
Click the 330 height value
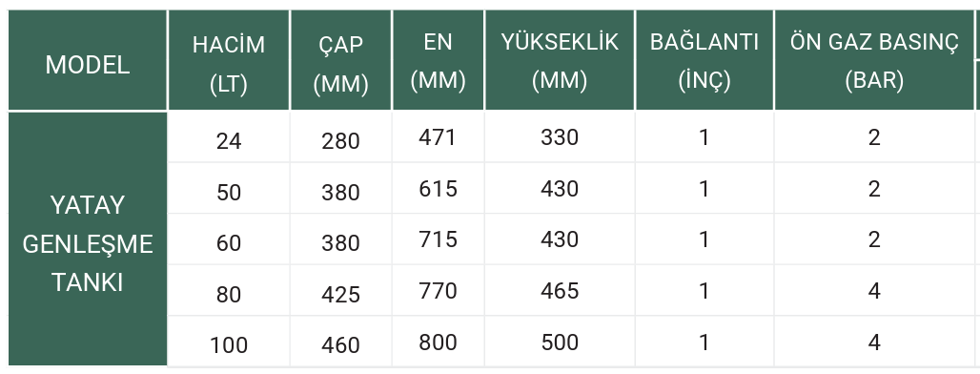560,137
